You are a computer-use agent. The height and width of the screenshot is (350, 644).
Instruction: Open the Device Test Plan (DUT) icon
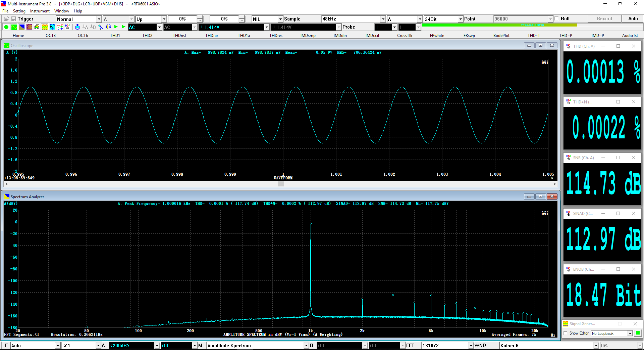coord(52,27)
